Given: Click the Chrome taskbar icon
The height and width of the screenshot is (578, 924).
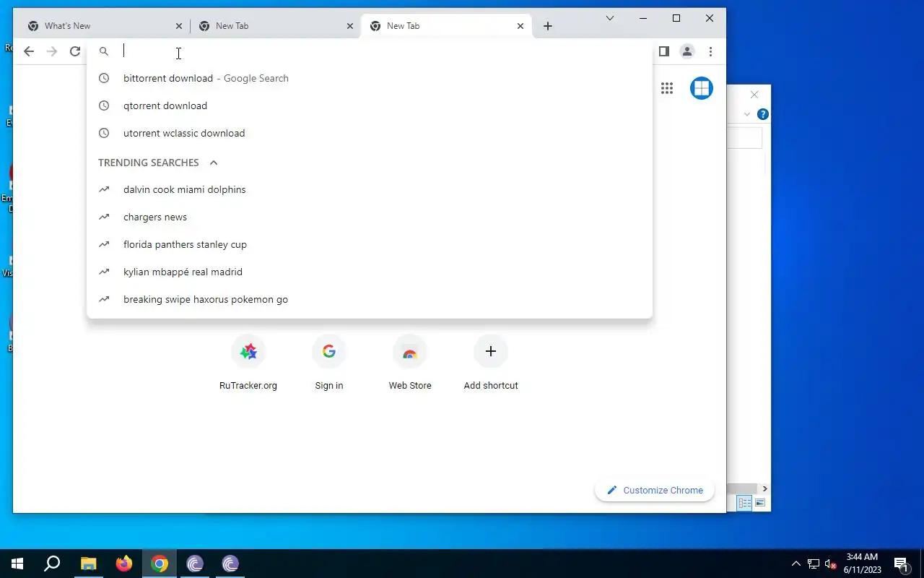Looking at the screenshot, I should click(x=160, y=564).
